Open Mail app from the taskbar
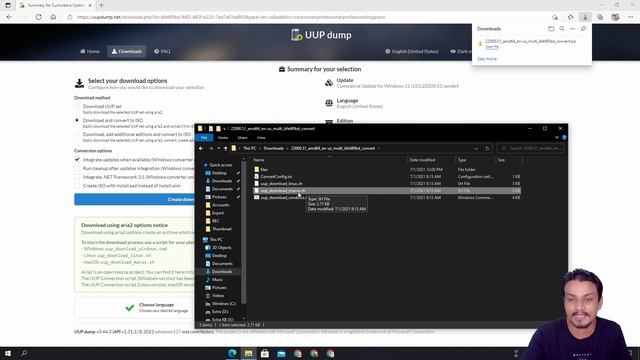This screenshot has height=360, width=640. tap(281, 353)
